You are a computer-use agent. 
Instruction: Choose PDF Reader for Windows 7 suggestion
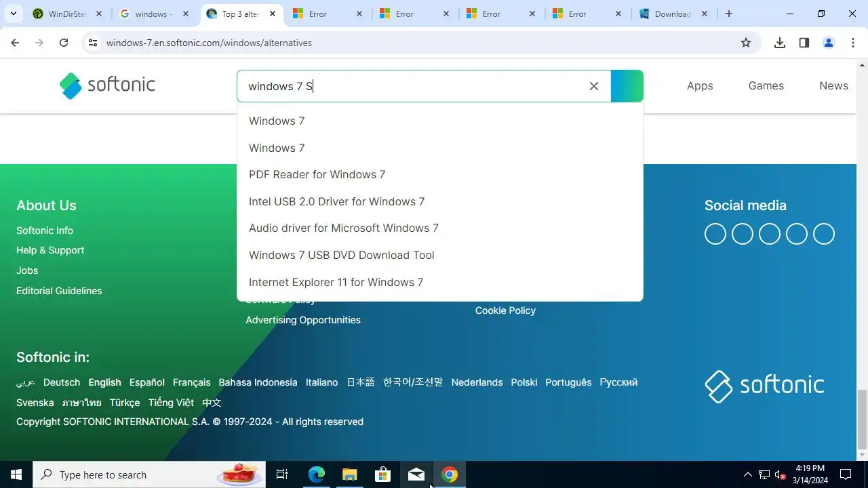(439, 174)
